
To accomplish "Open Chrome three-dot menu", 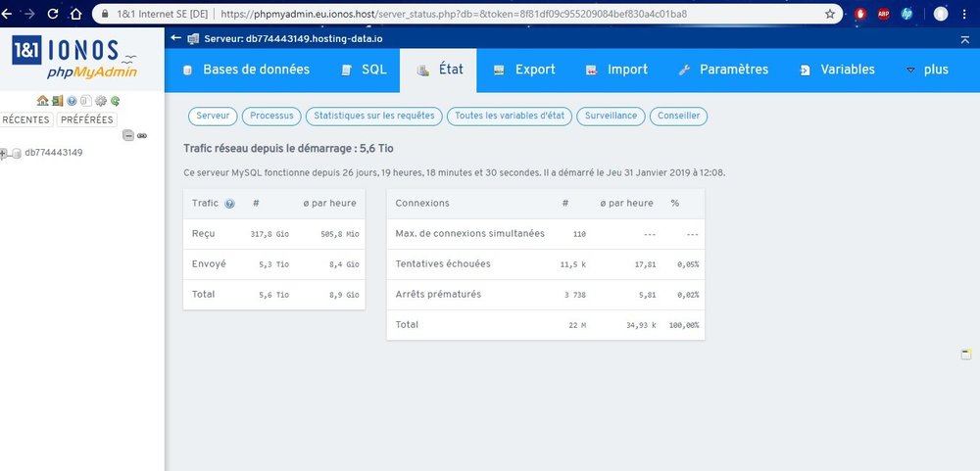I will pyautogui.click(x=965, y=14).
